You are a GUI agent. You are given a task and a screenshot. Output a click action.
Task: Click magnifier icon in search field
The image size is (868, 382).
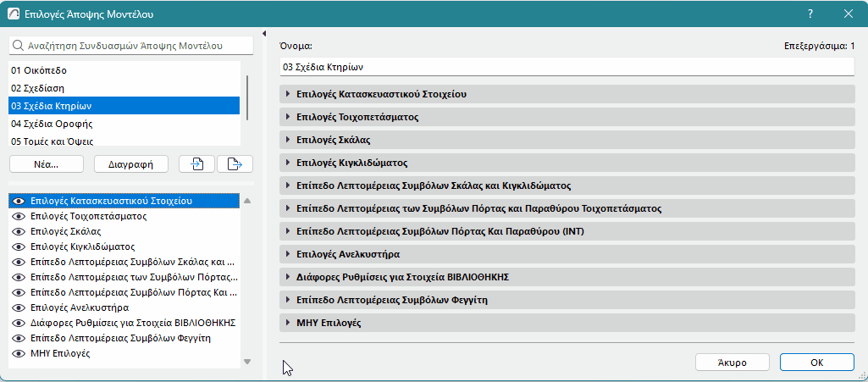click(19, 46)
